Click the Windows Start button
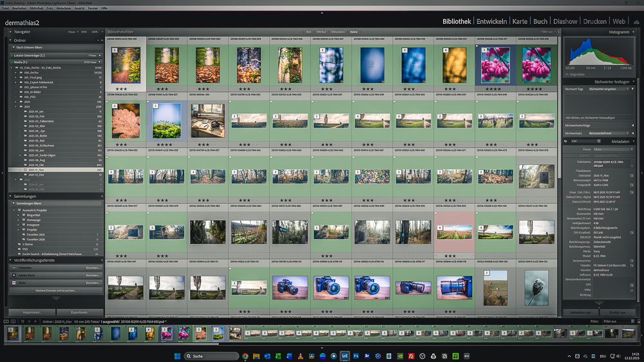Image resolution: width=644 pixels, height=362 pixels. [x=178, y=356]
